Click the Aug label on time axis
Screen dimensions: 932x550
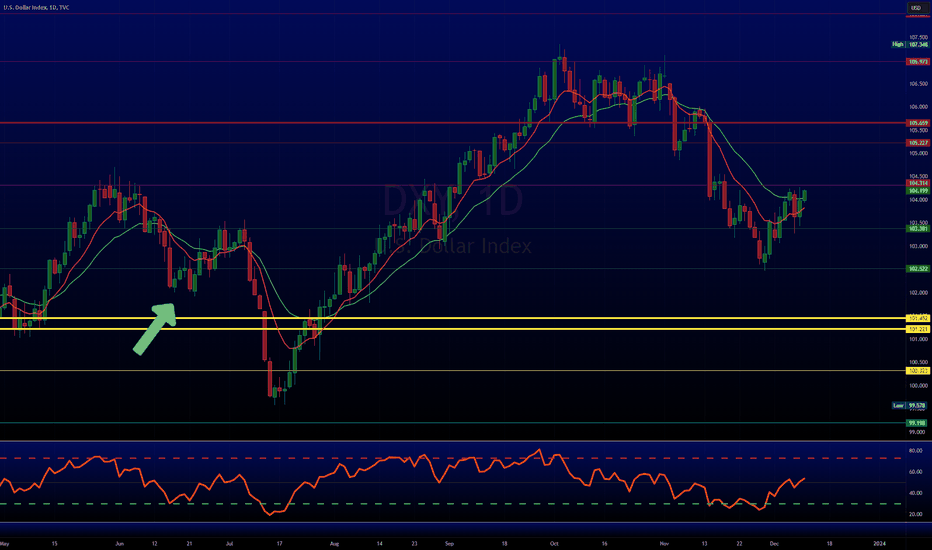pos(334,543)
